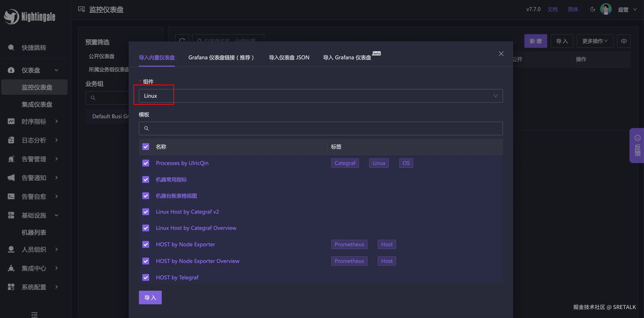Screen dimensions: 644x318
Task: Open the 快捷跳转 quick-jump search icon
Action: (11, 47)
